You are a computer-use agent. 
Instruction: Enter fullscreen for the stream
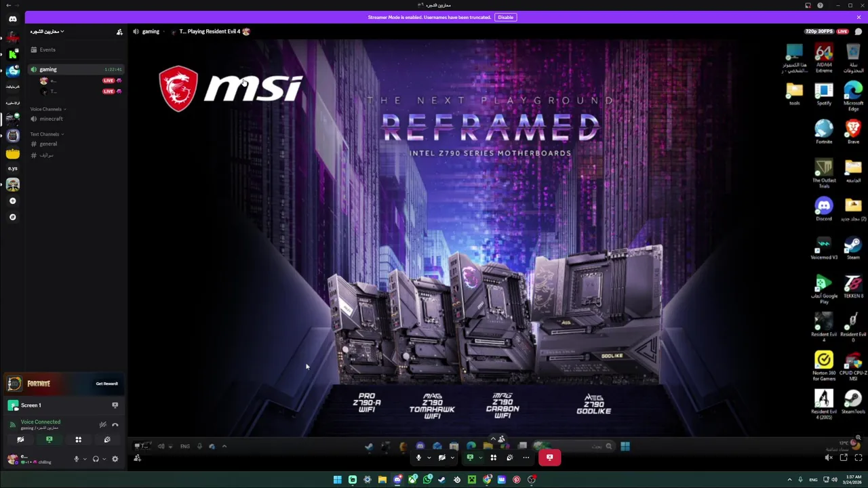tap(859, 457)
